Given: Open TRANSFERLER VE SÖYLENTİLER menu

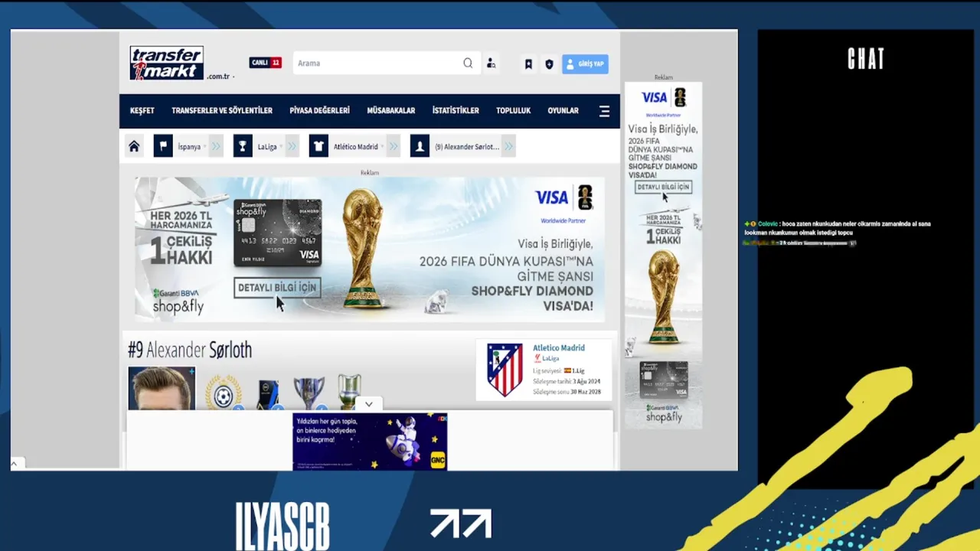Looking at the screenshot, I should (222, 111).
